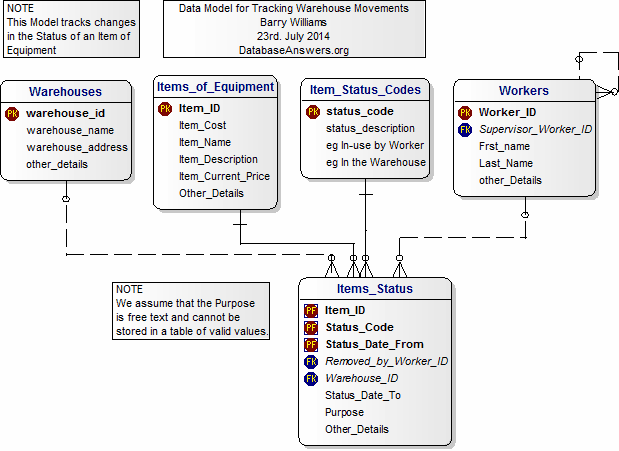
Task: Click the Purpose field
Action: [x=344, y=412]
